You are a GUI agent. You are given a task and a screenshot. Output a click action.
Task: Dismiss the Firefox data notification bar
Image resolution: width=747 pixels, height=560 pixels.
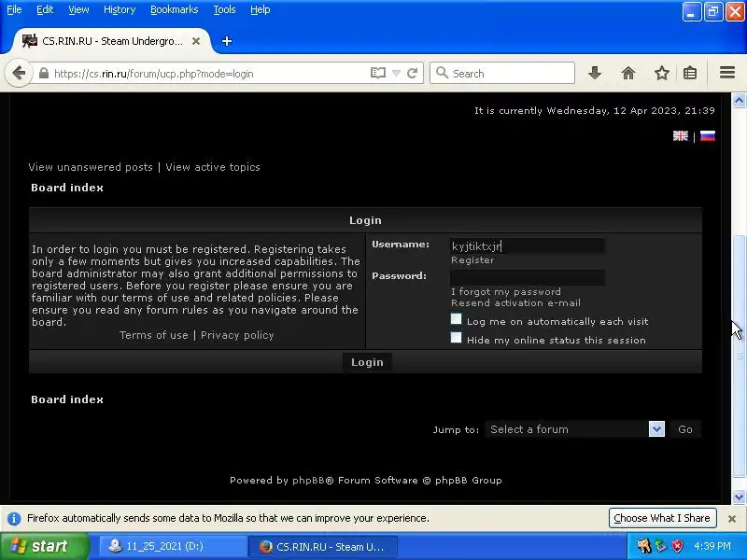(732, 519)
